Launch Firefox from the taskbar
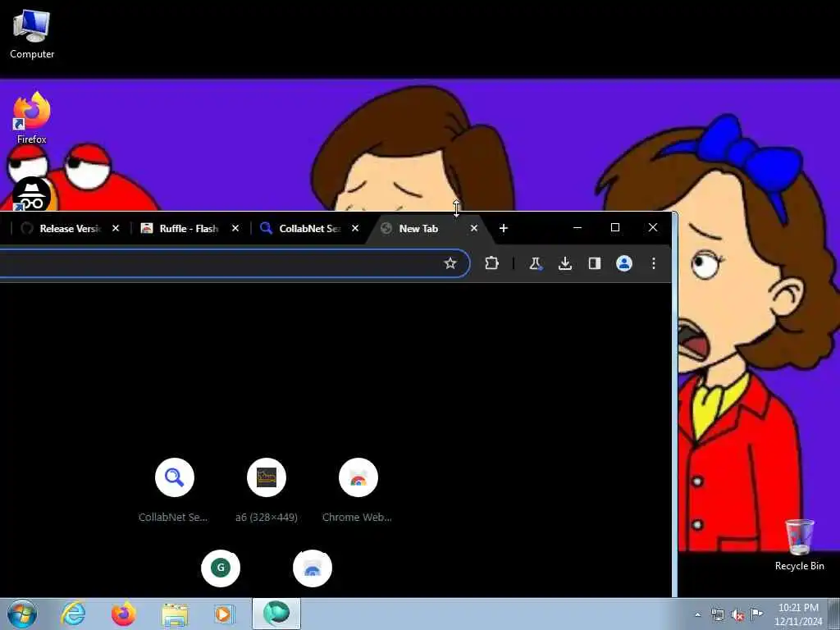 tap(124, 614)
